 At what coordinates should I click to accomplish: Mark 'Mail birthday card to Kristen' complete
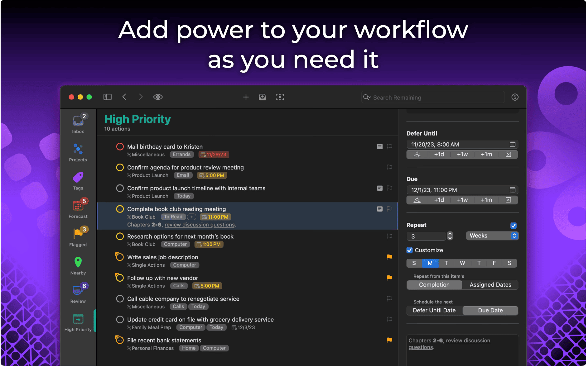tap(120, 147)
